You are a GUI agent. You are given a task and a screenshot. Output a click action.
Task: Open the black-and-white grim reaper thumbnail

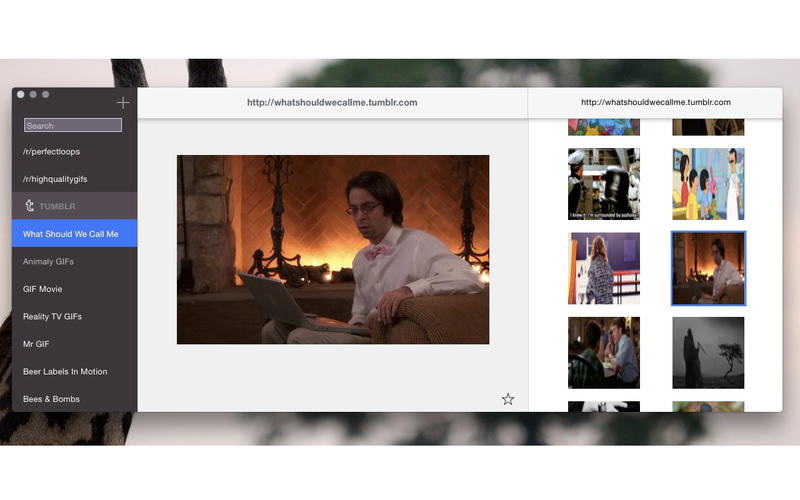[x=708, y=352]
